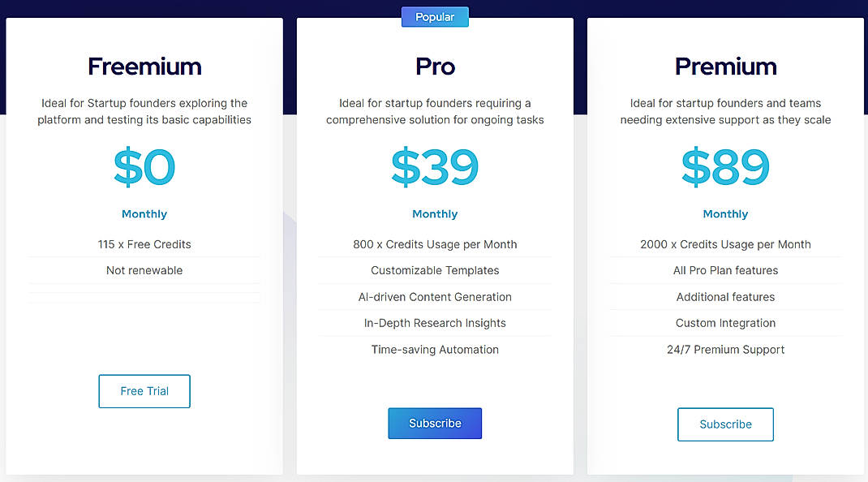
Task: Select the Freemium plan title
Action: (144, 67)
